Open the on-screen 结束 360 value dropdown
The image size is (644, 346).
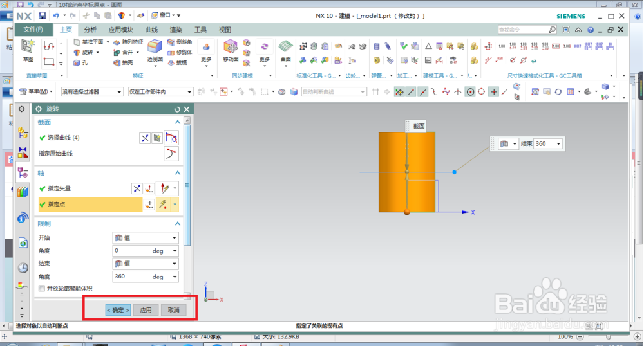558,144
